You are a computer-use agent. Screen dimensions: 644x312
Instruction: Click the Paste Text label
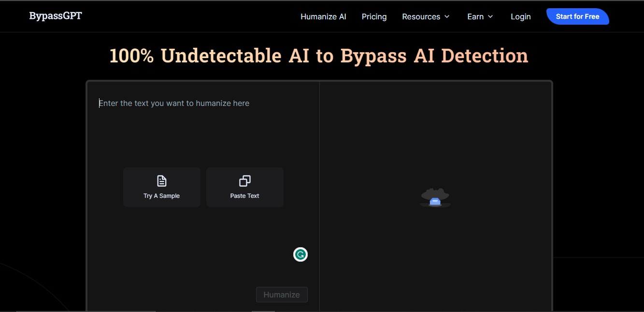244,196
